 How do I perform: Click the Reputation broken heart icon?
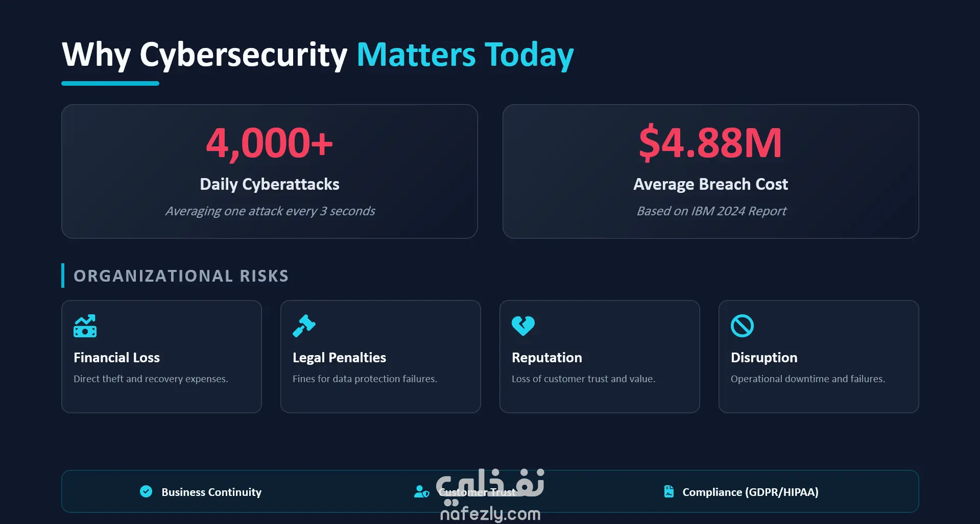click(523, 326)
